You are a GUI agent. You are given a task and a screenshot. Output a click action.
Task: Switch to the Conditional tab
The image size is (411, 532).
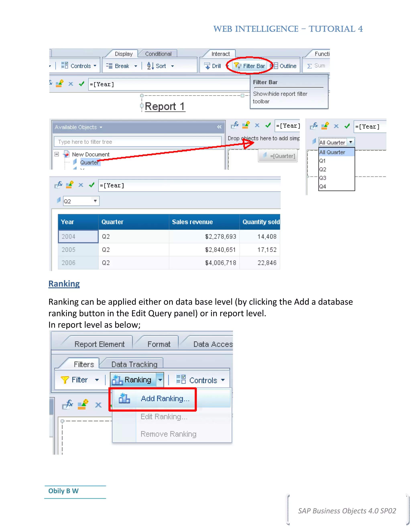(158, 54)
